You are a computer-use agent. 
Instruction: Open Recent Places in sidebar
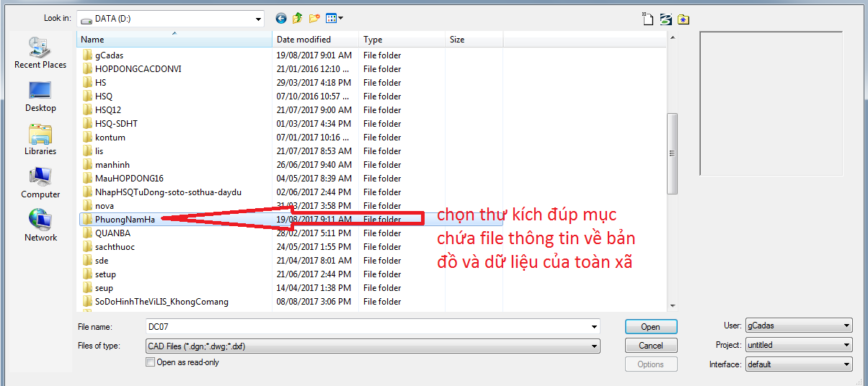pyautogui.click(x=40, y=53)
